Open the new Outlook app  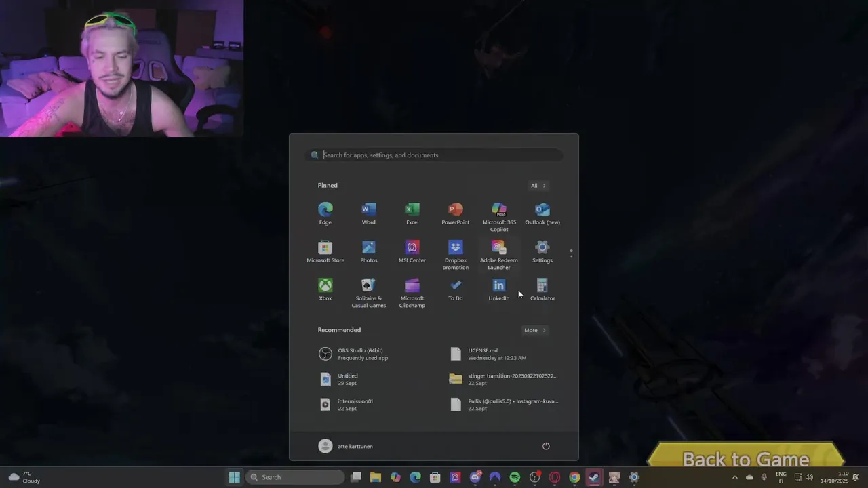(542, 213)
